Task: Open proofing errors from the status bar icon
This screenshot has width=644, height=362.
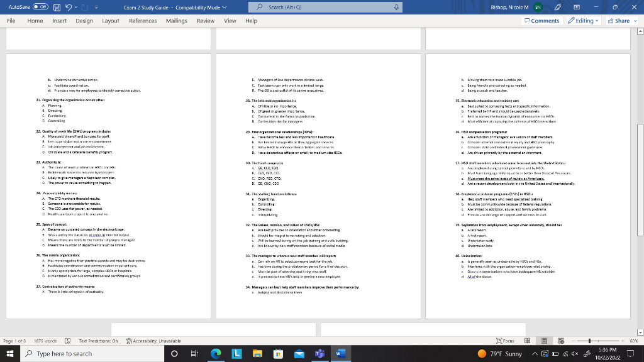Action: pos(68,341)
